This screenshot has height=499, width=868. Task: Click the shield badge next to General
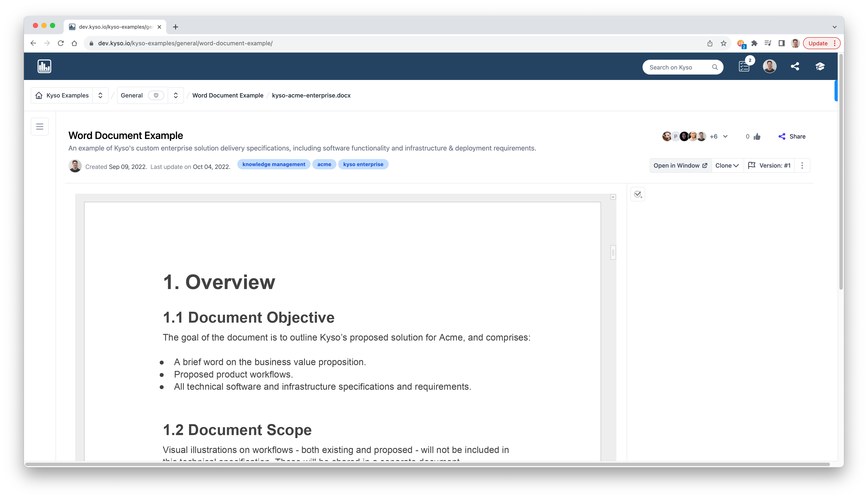pyautogui.click(x=156, y=95)
